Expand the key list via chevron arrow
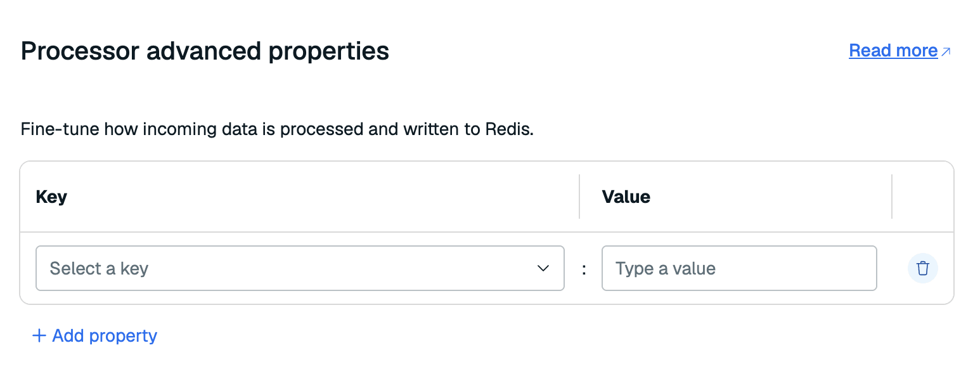 543,268
